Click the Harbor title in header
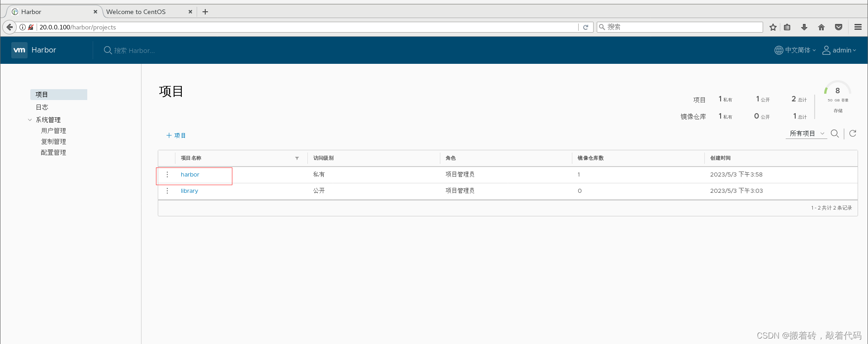The image size is (868, 344). pos(44,50)
